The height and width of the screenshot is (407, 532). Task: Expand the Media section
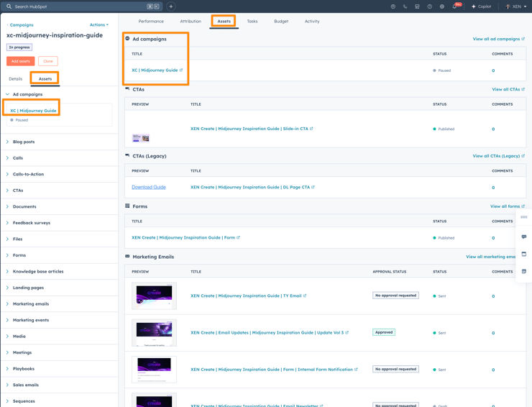pyautogui.click(x=19, y=337)
